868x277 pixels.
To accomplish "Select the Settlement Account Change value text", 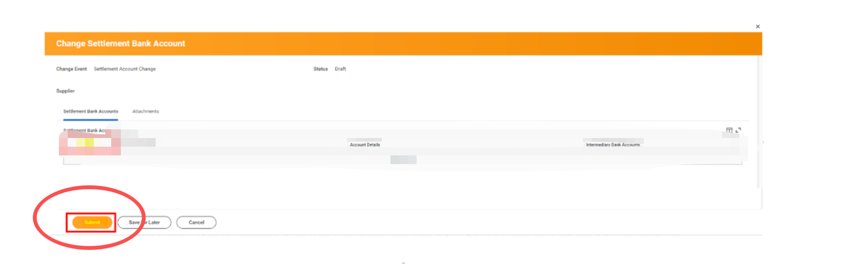I will pos(125,69).
